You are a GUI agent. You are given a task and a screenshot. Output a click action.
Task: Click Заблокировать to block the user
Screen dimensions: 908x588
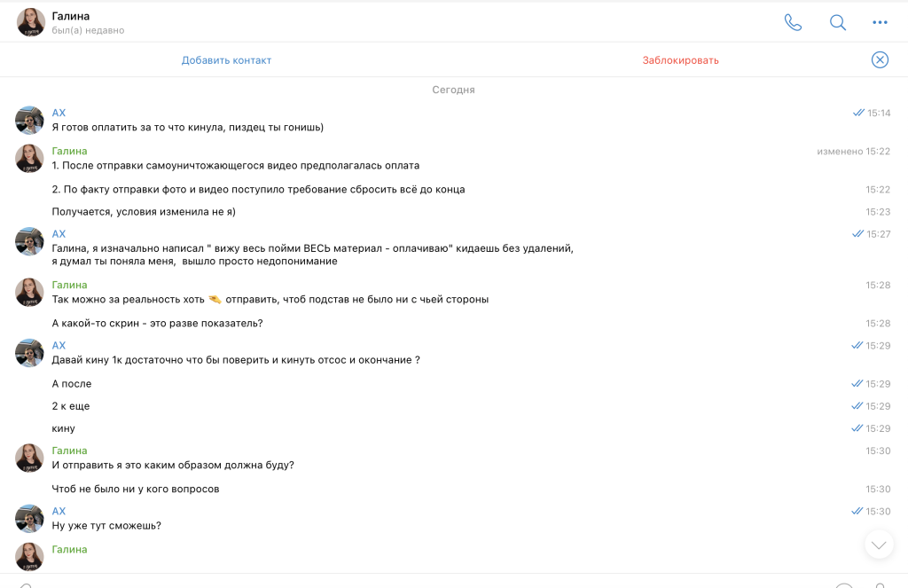(680, 60)
